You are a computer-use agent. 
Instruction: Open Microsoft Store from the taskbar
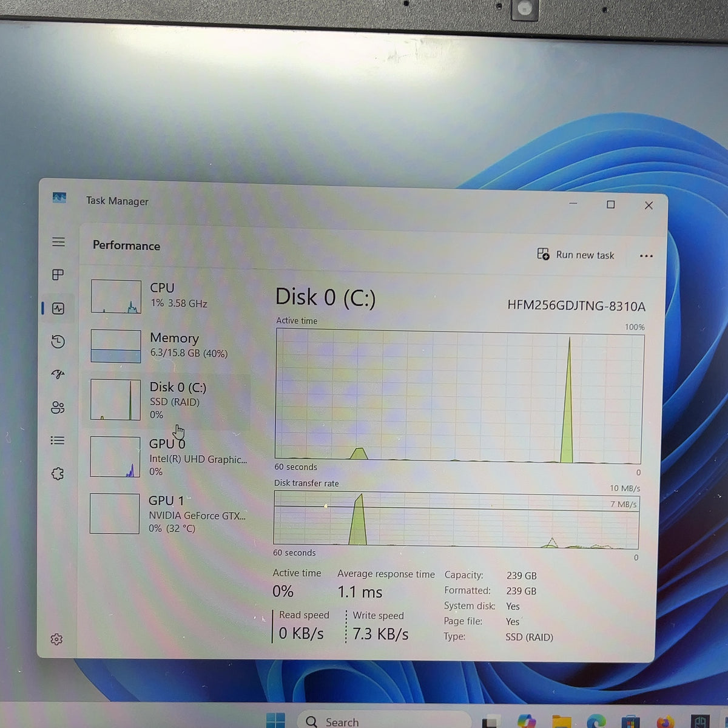tap(631, 722)
